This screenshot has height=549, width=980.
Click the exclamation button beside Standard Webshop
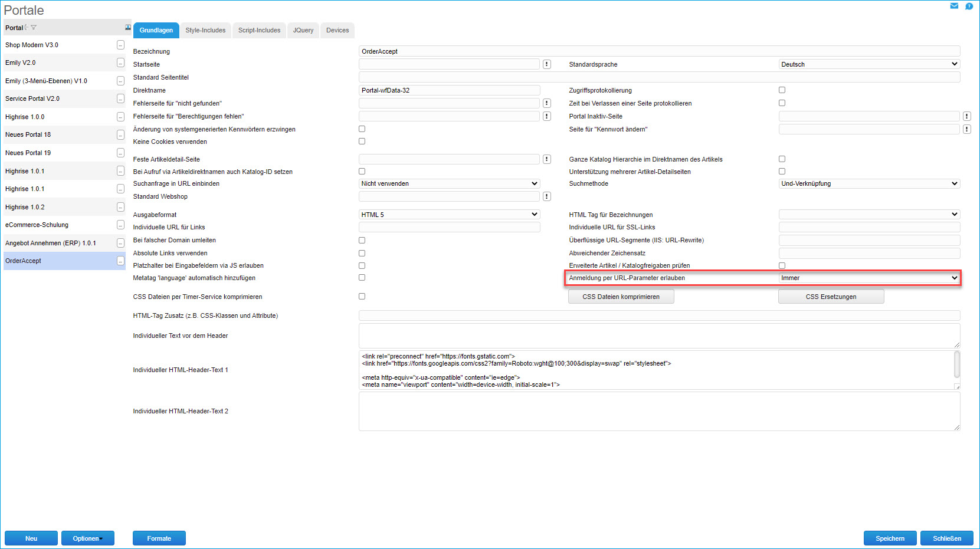pyautogui.click(x=547, y=196)
